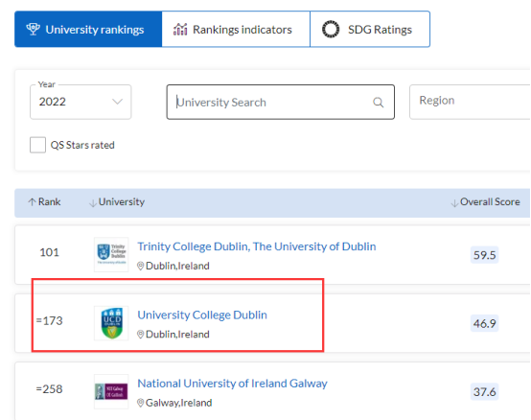Click the NUI Galway logo thumbnail
The height and width of the screenshot is (420, 531).
(x=111, y=391)
